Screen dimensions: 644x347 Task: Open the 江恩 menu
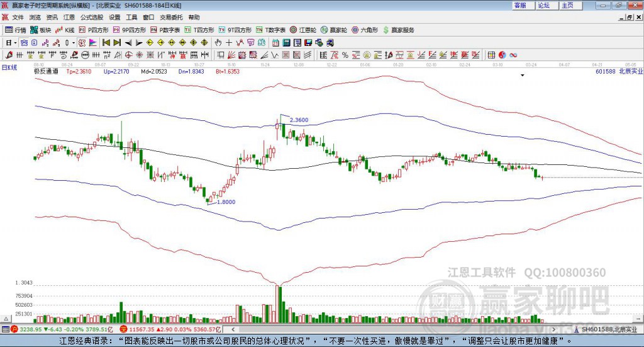pyautogui.click(x=69, y=17)
